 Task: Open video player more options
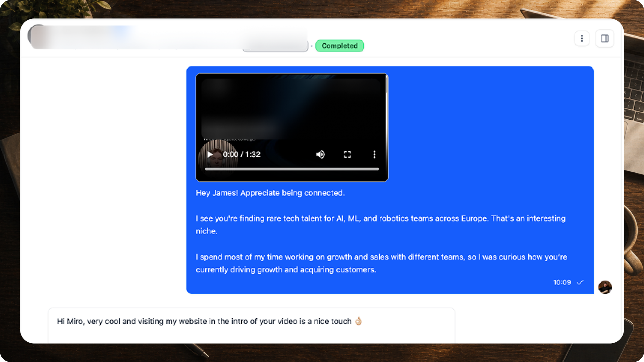click(x=374, y=155)
